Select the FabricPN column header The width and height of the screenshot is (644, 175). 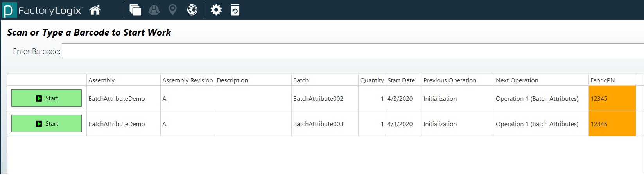pos(603,80)
